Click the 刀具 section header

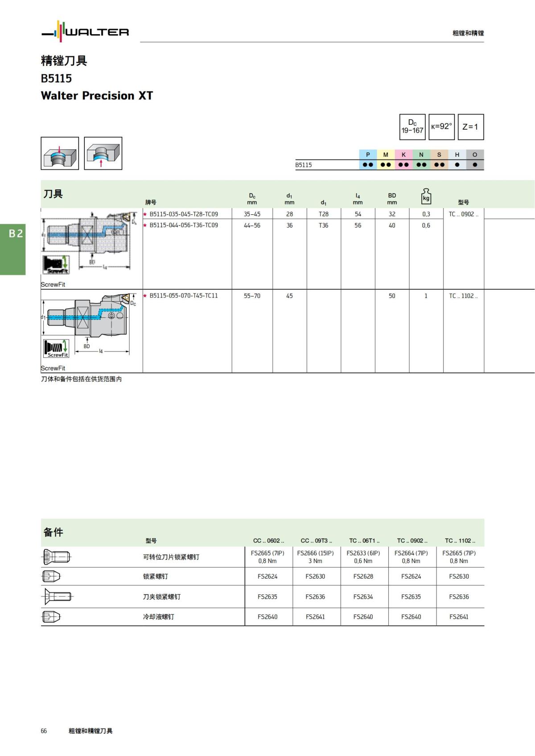point(53,194)
